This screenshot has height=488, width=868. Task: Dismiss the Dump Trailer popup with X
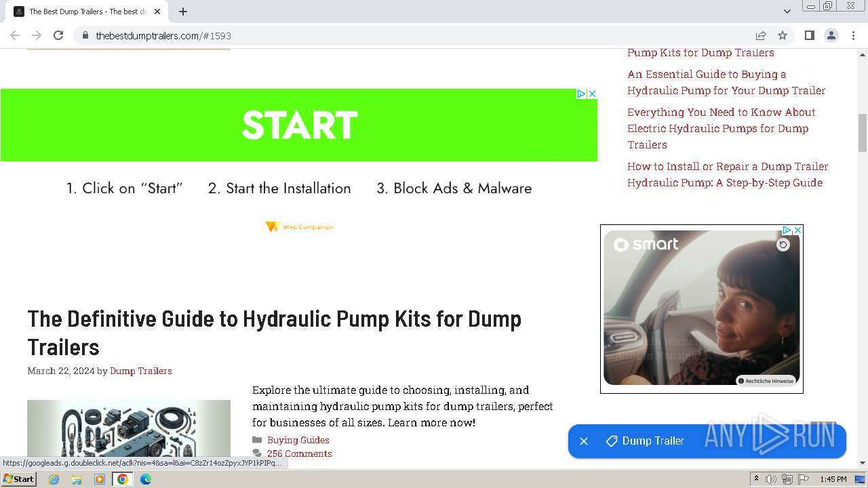584,441
